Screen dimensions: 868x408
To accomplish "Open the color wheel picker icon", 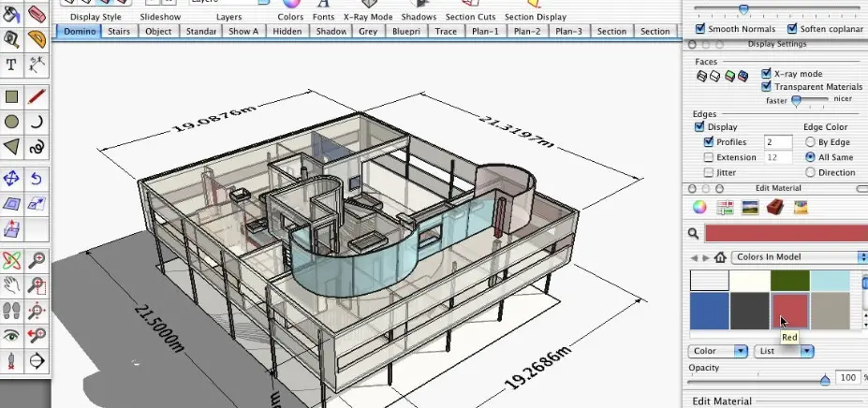I will [700, 208].
